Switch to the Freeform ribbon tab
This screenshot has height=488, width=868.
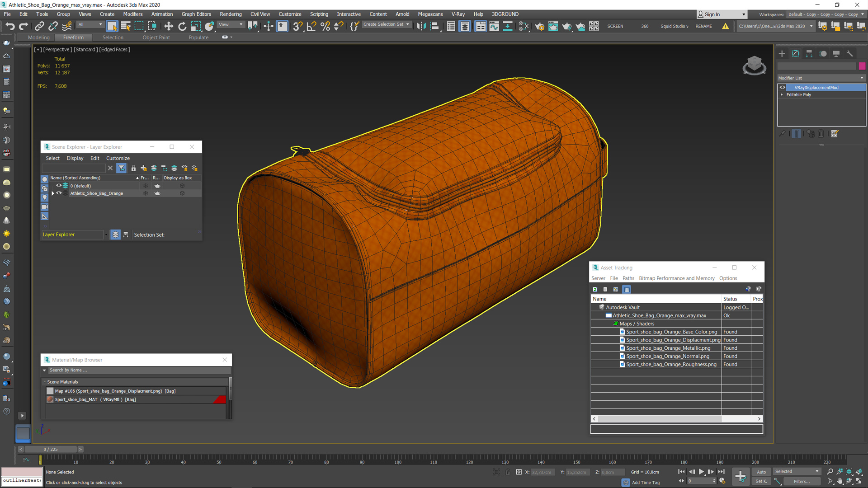coord(73,38)
